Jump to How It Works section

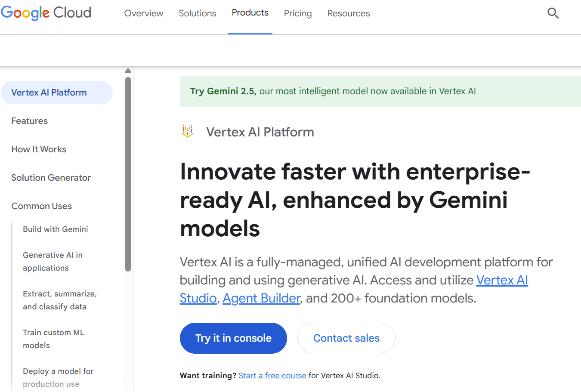point(39,149)
